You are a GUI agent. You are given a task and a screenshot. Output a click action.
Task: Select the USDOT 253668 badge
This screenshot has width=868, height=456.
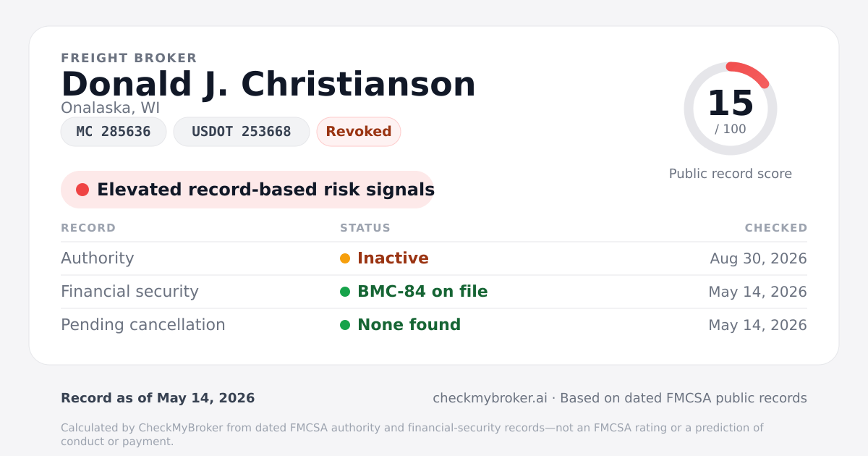pyautogui.click(x=242, y=132)
